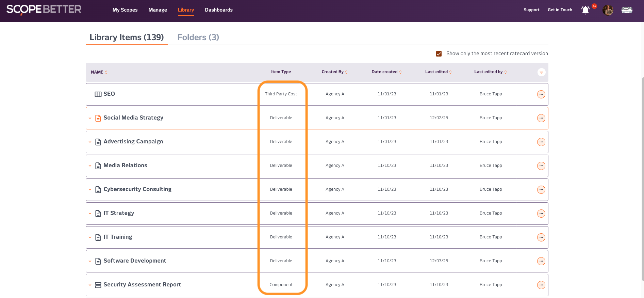Open the table filter icon
The image size is (644, 298).
coord(541,72)
